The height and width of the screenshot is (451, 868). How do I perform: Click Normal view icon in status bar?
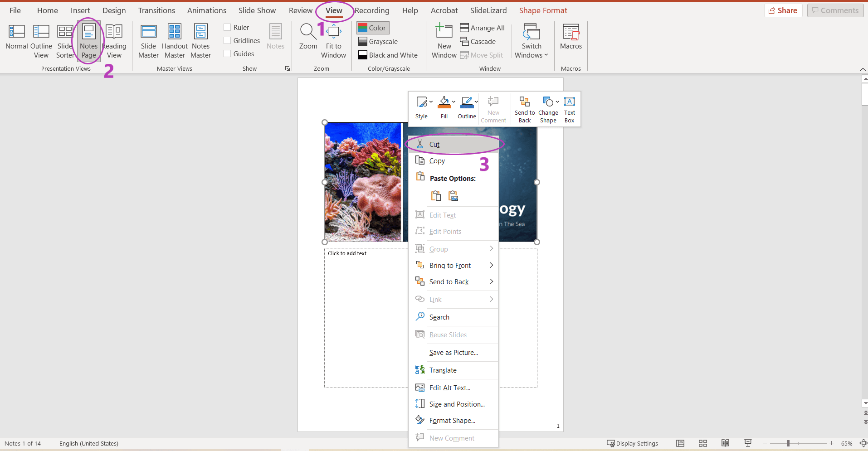point(680,443)
